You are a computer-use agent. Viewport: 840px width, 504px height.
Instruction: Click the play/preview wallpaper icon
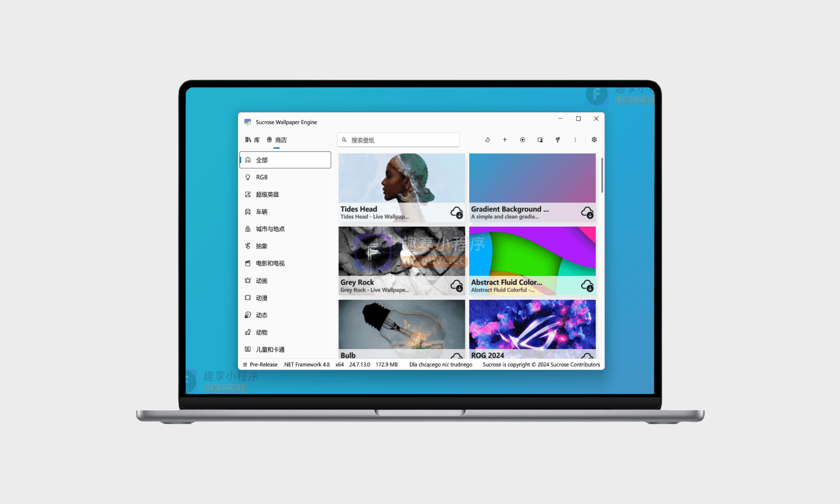(x=522, y=140)
